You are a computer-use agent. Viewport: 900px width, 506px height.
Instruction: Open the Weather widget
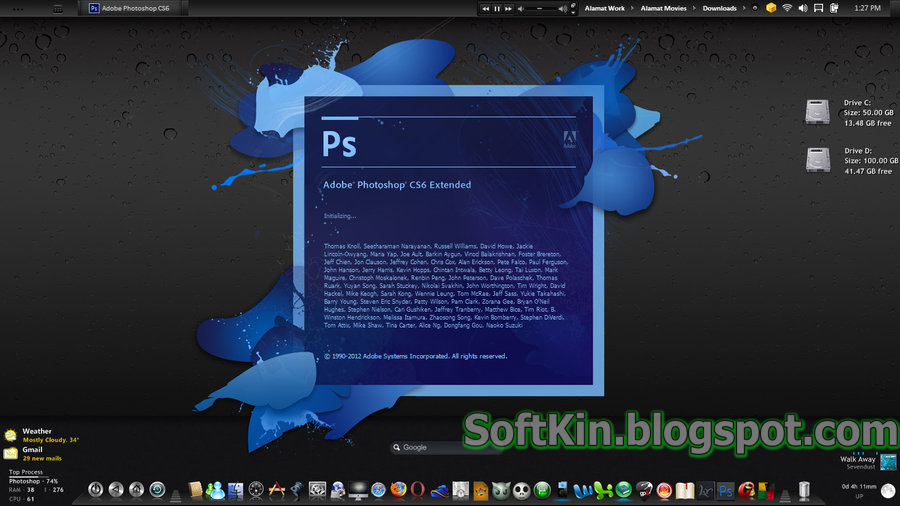41,435
